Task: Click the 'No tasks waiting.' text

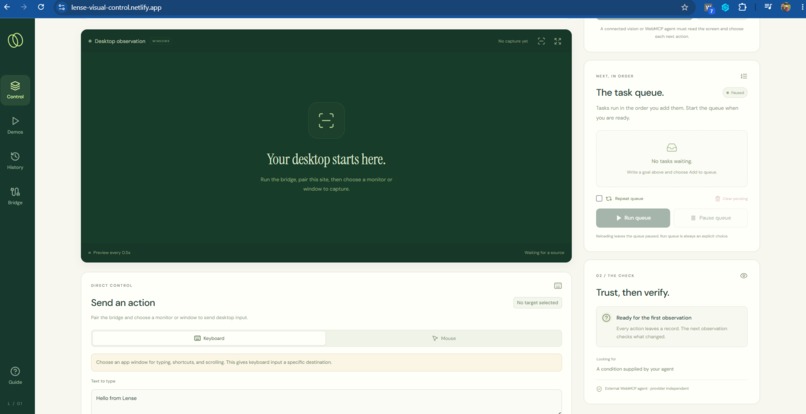Action: 672,161
